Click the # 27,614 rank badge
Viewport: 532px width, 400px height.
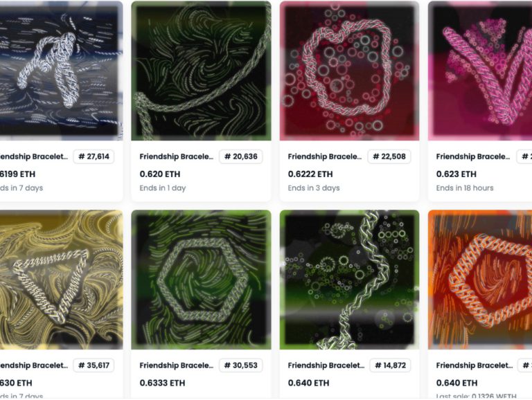click(94, 156)
